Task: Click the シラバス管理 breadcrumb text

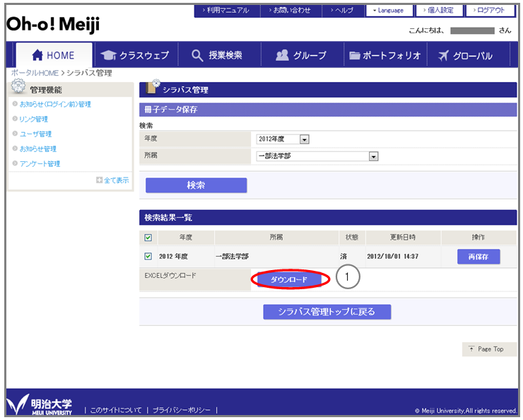Action: 89,73
